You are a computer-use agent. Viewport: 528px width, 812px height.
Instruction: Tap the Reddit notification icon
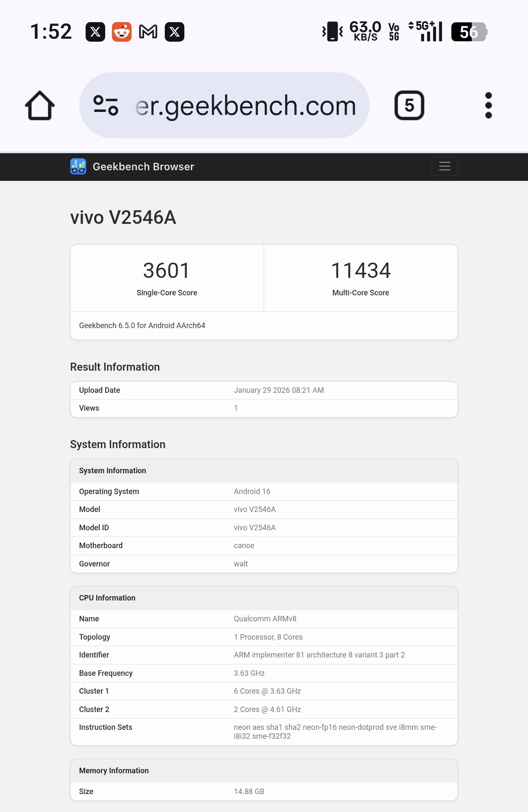122,32
